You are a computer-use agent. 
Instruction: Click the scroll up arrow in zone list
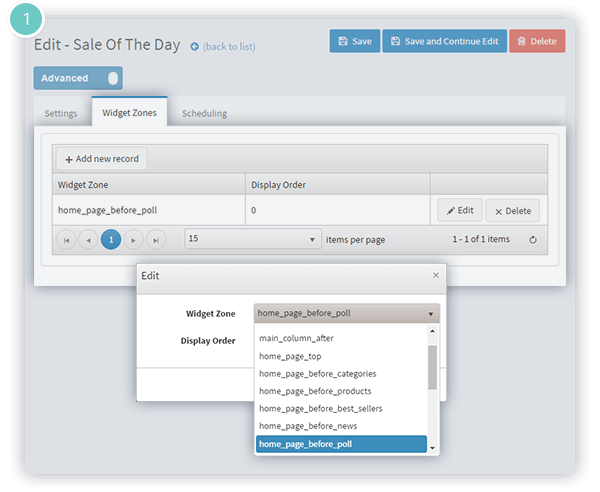pyautogui.click(x=432, y=331)
